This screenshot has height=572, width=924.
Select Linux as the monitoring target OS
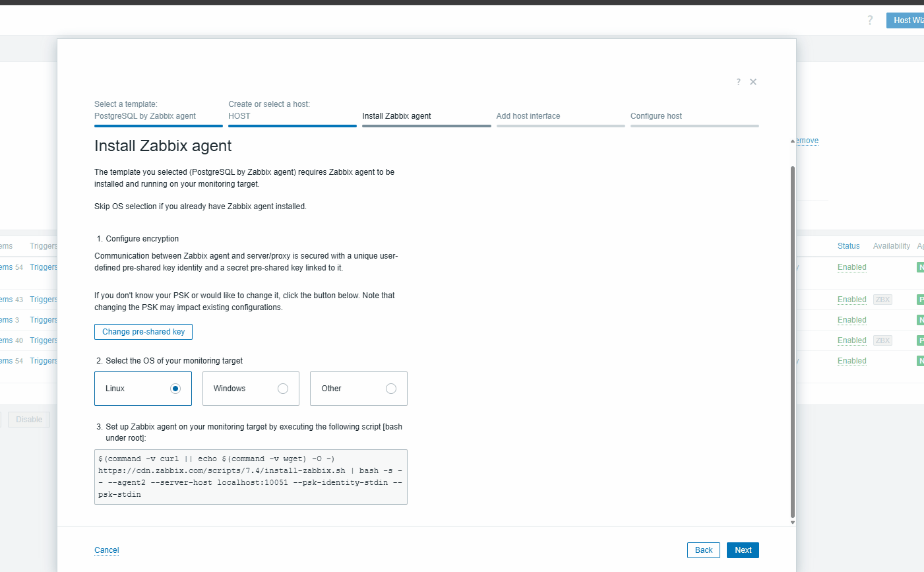(143, 389)
